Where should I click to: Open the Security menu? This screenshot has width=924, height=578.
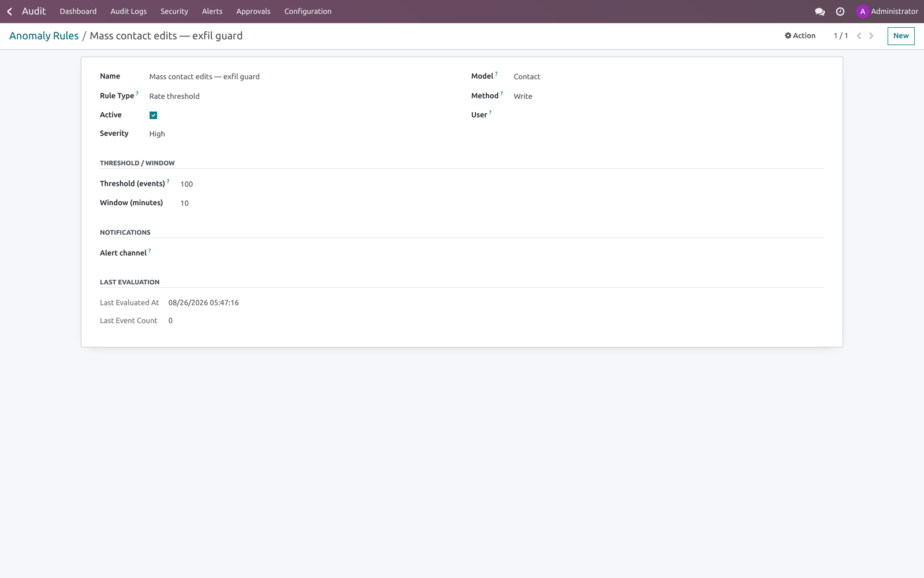174,12
